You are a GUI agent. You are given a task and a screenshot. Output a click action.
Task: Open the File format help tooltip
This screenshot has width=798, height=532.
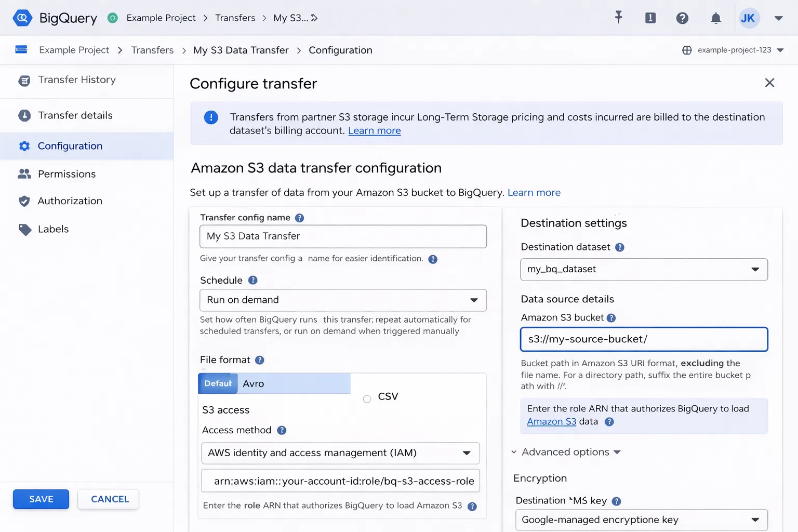260,360
